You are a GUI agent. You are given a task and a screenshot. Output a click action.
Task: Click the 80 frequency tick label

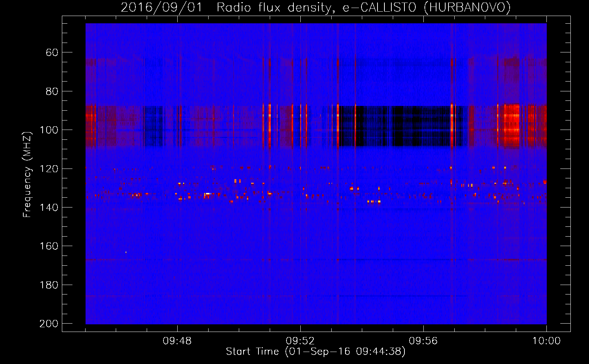(x=52, y=91)
